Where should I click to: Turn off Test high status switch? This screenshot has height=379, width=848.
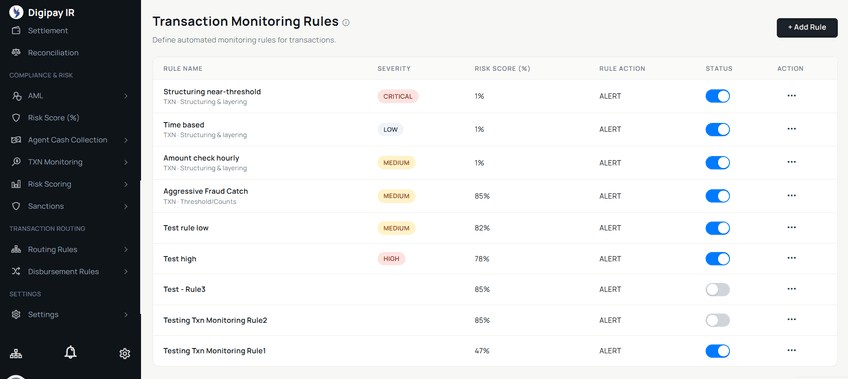click(x=718, y=259)
